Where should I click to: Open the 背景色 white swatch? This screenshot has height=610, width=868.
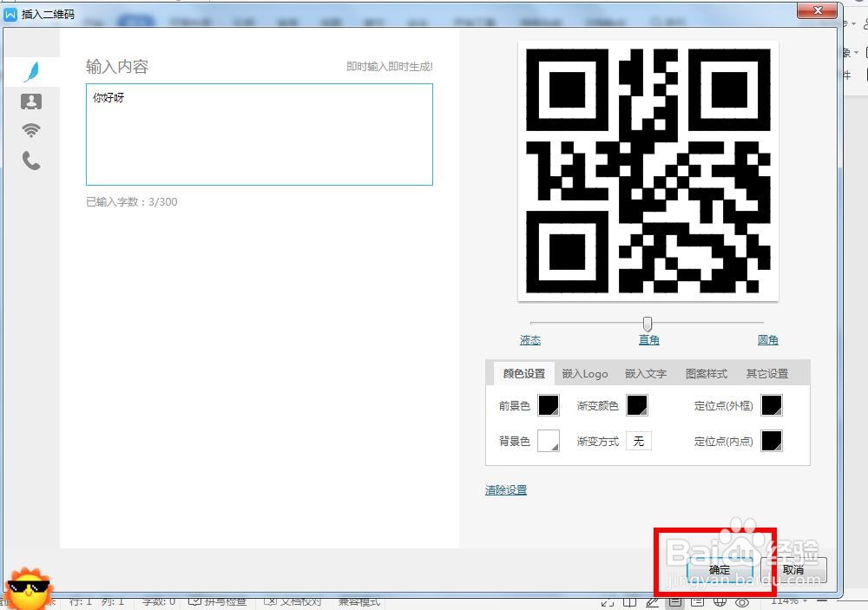click(x=549, y=441)
